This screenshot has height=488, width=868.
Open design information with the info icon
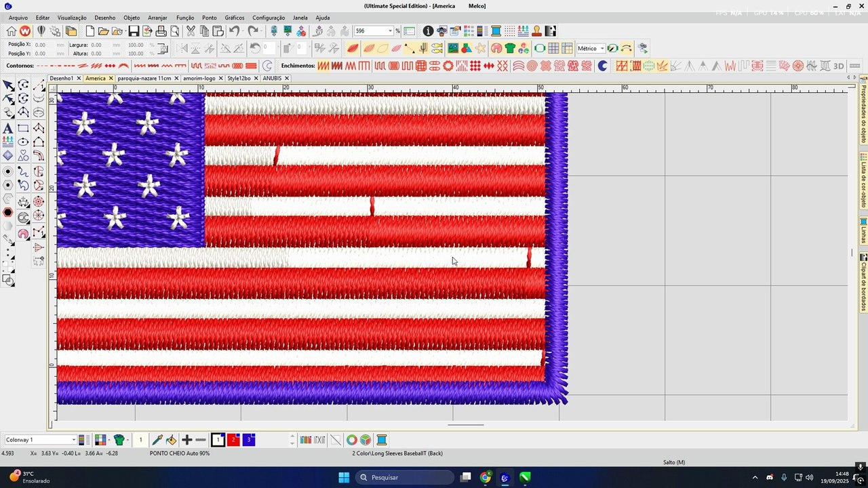[x=428, y=31]
